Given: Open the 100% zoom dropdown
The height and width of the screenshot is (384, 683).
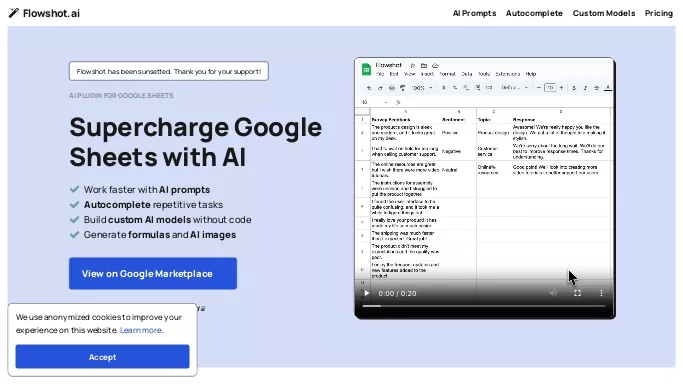Looking at the screenshot, I should pos(422,88).
